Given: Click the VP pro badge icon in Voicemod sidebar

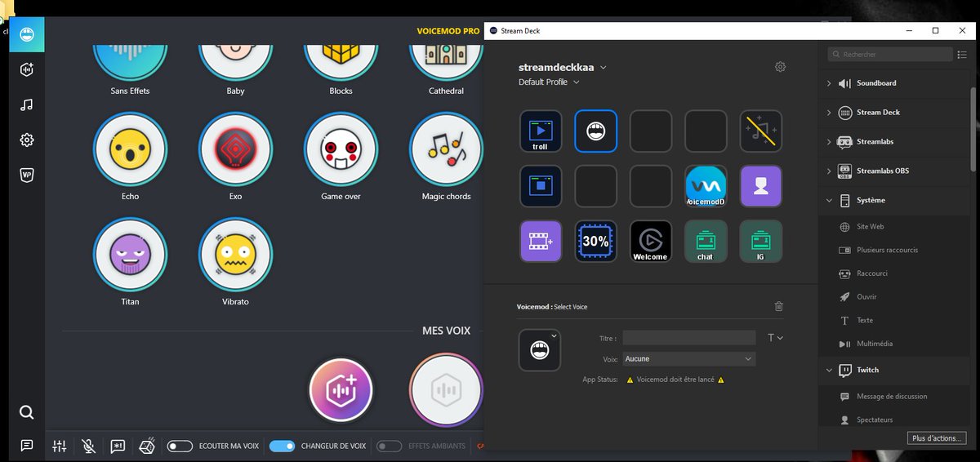Looking at the screenshot, I should [x=27, y=175].
